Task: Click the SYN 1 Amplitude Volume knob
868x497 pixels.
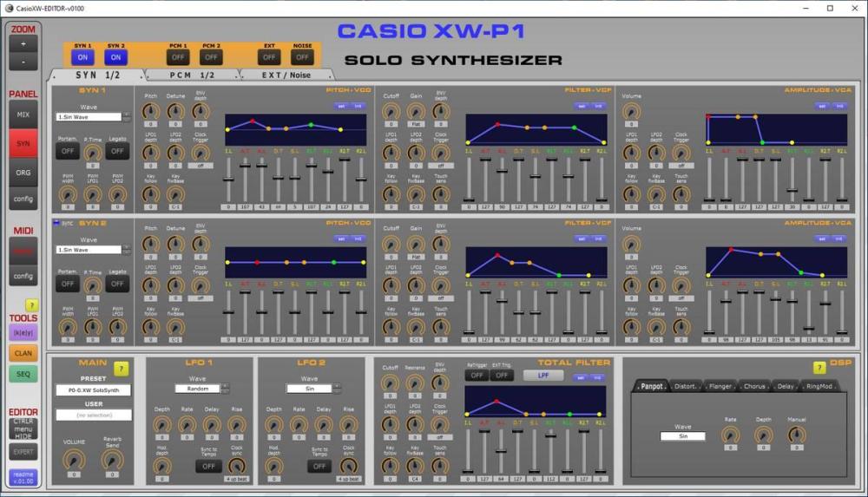Action: tap(631, 112)
